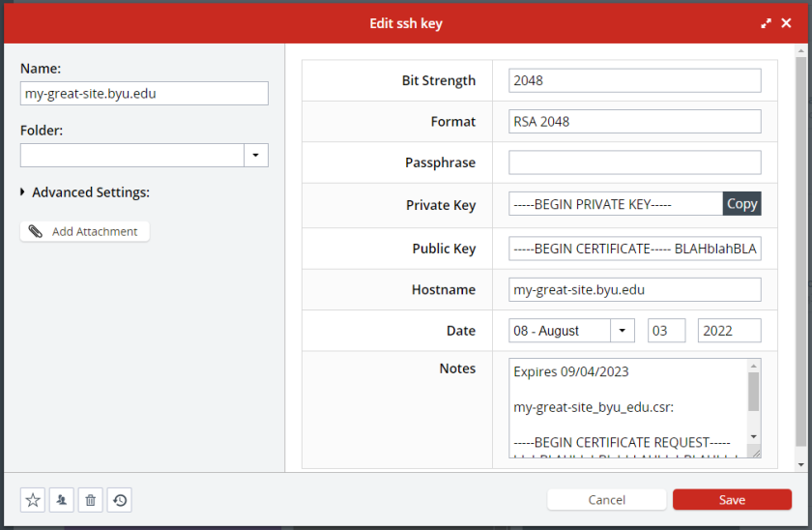Focus the Bit Strength field
812x530 pixels.
634,80
